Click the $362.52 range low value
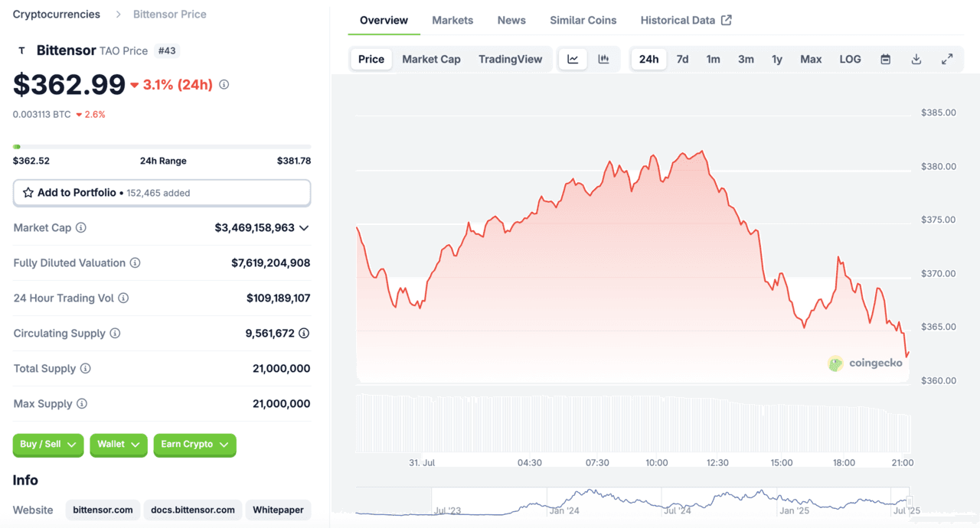Image resolution: width=980 pixels, height=528 pixels. (x=31, y=161)
